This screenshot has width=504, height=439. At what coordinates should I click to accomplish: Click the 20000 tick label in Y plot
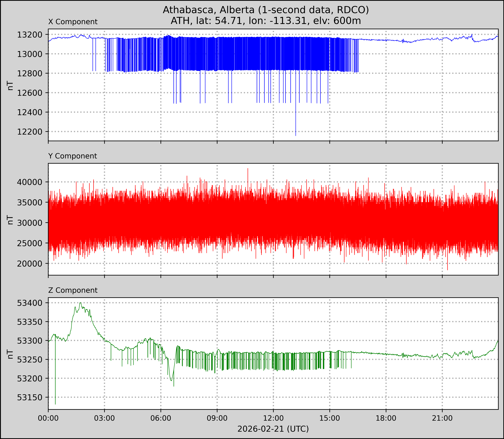[x=30, y=264]
